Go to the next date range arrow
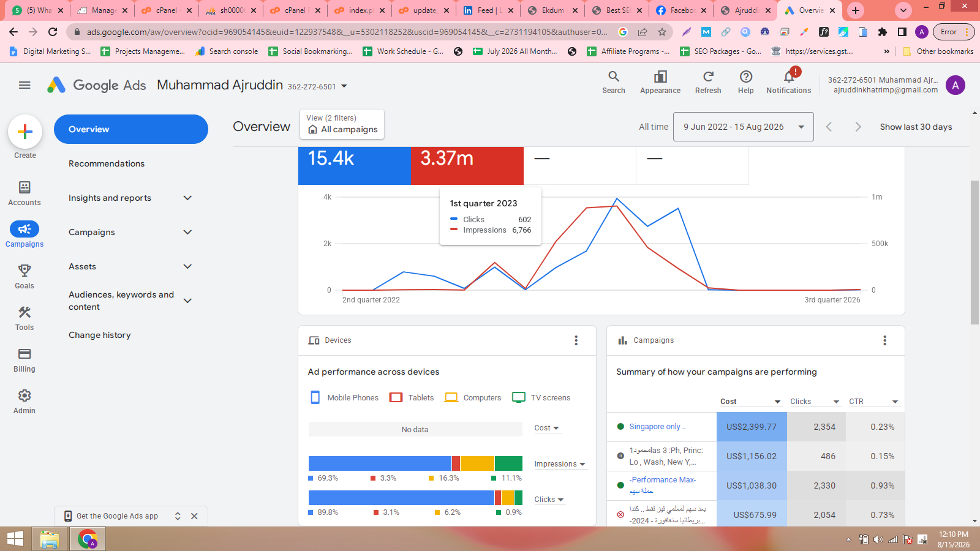 858,127
